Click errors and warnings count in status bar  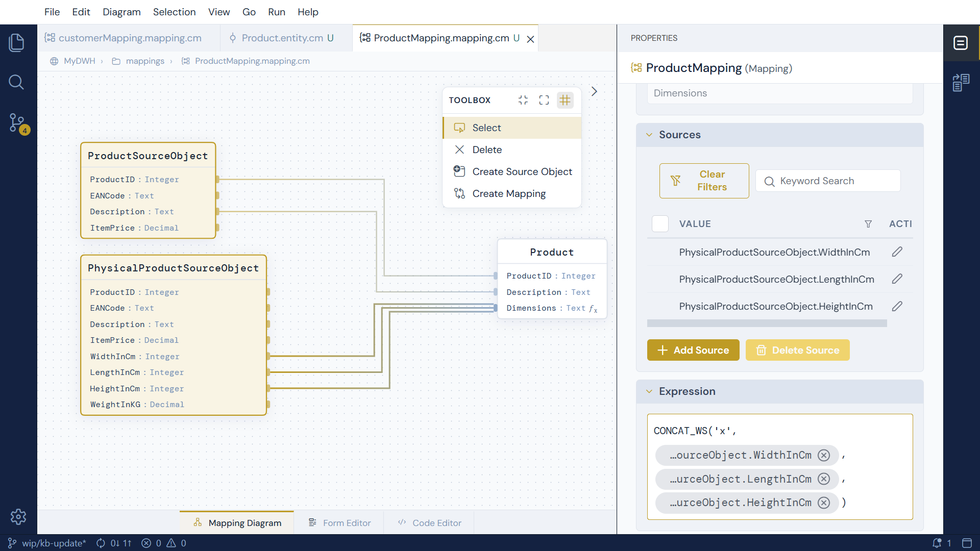pyautogui.click(x=164, y=543)
